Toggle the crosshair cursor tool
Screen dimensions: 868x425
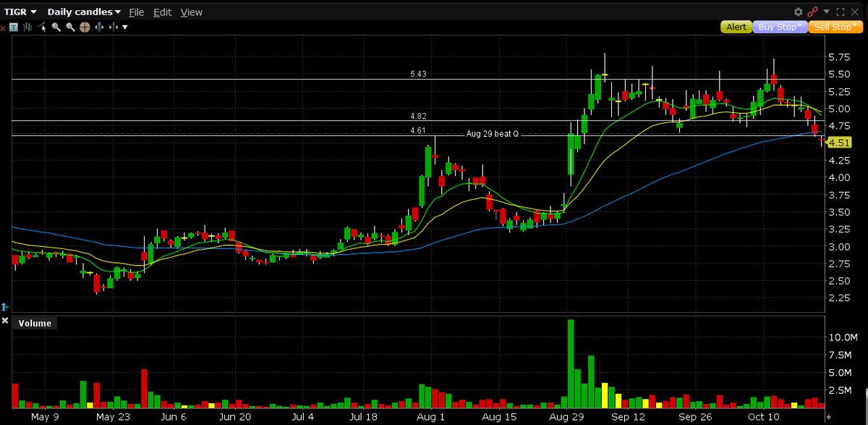point(85,27)
